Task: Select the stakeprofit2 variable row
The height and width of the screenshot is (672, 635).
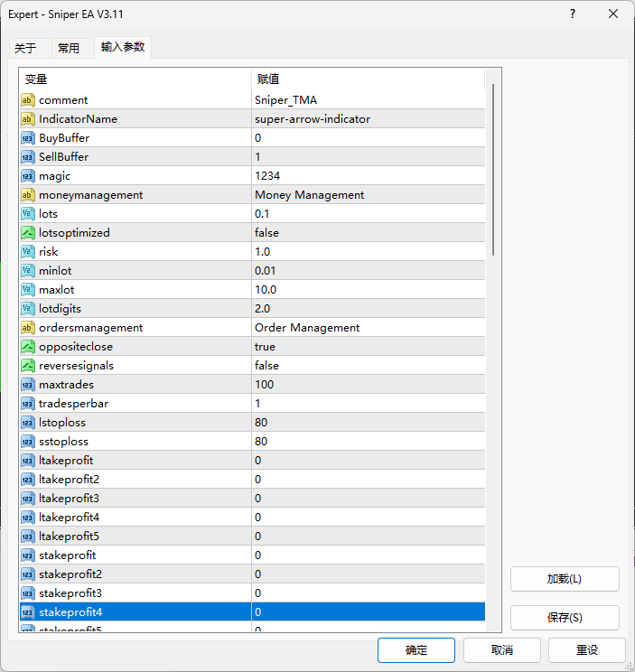Action: coord(252,574)
